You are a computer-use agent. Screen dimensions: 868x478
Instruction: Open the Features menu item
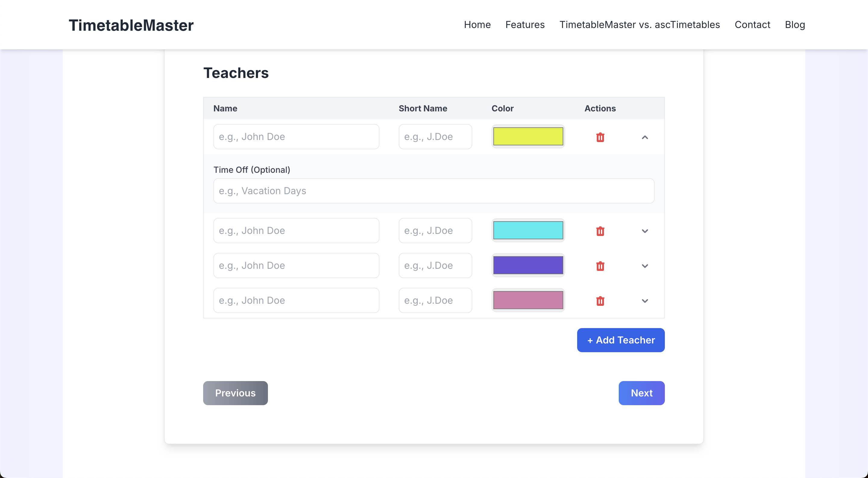click(x=524, y=25)
